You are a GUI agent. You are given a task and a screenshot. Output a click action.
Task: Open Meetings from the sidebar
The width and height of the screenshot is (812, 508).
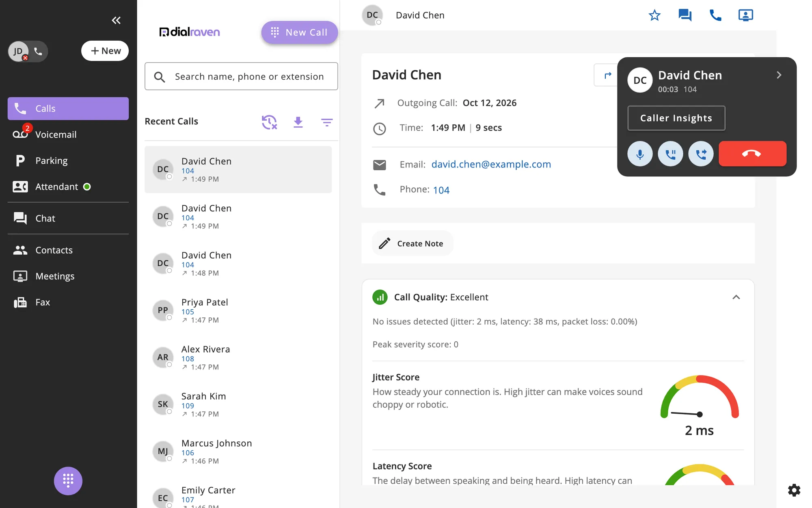68,276
